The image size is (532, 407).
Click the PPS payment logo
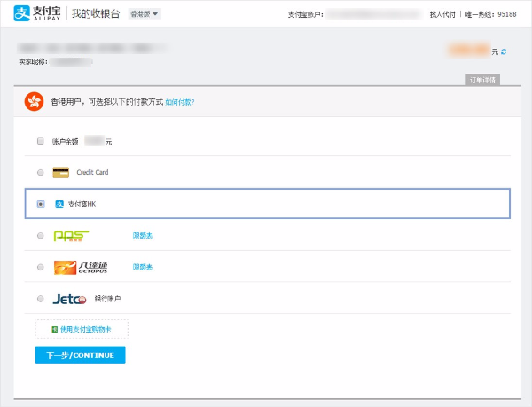coord(72,236)
